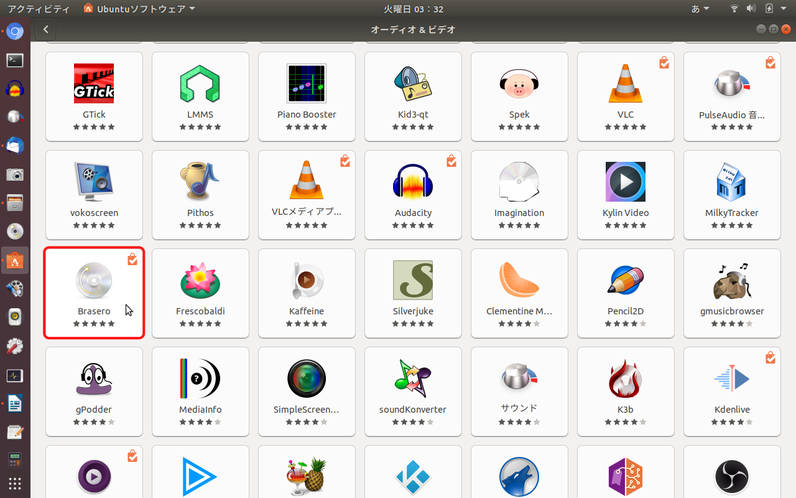Viewport: 796px width, 498px height.
Task: Open the VLC app tile
Action: coord(625,96)
